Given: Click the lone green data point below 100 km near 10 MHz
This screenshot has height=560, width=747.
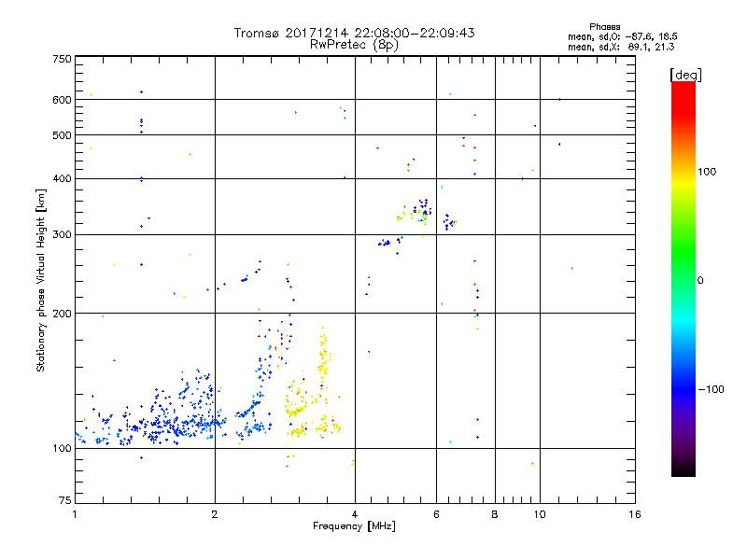Looking at the screenshot, I should (532, 463).
